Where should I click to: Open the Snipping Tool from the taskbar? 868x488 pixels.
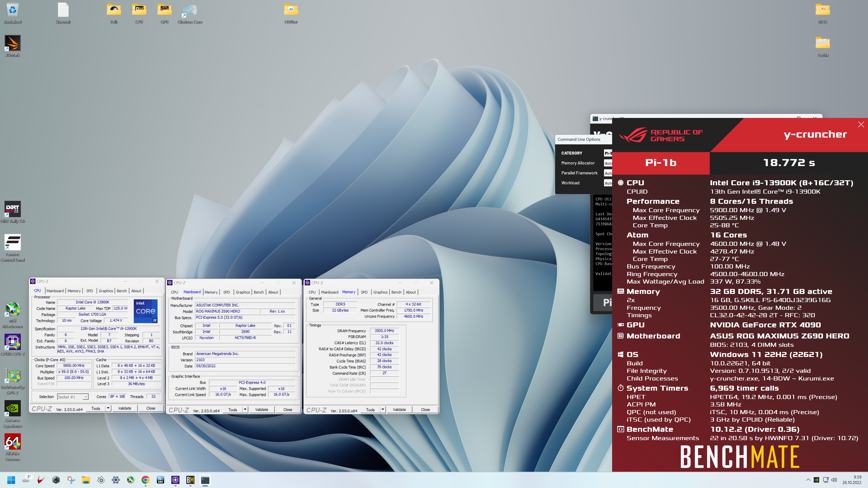tap(71, 480)
